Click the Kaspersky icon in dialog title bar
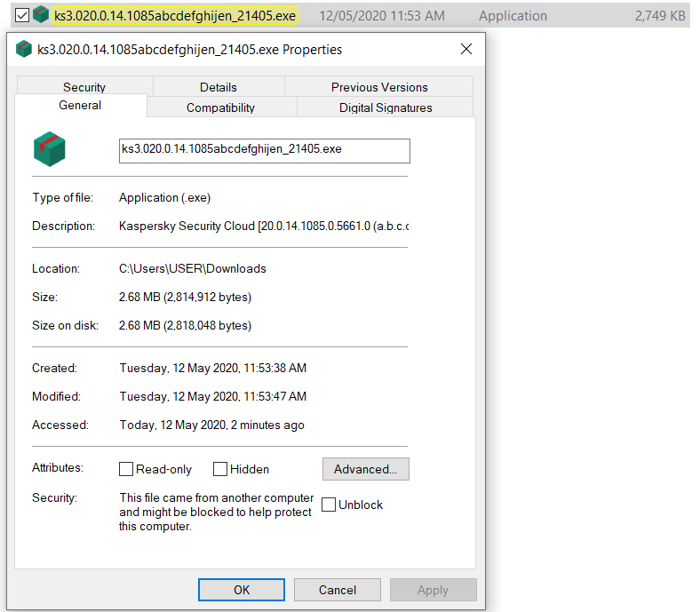This screenshot has width=700, height=612. click(24, 49)
